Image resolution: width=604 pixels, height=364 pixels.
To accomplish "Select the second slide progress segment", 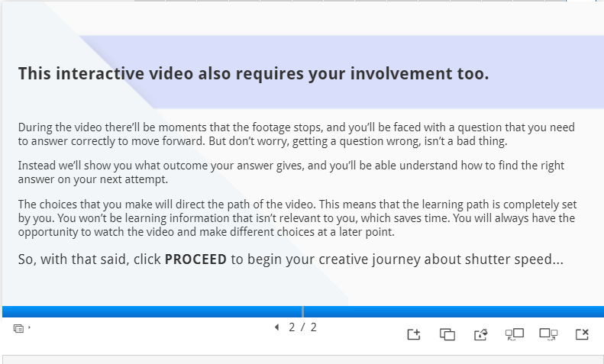I will coord(454,311).
